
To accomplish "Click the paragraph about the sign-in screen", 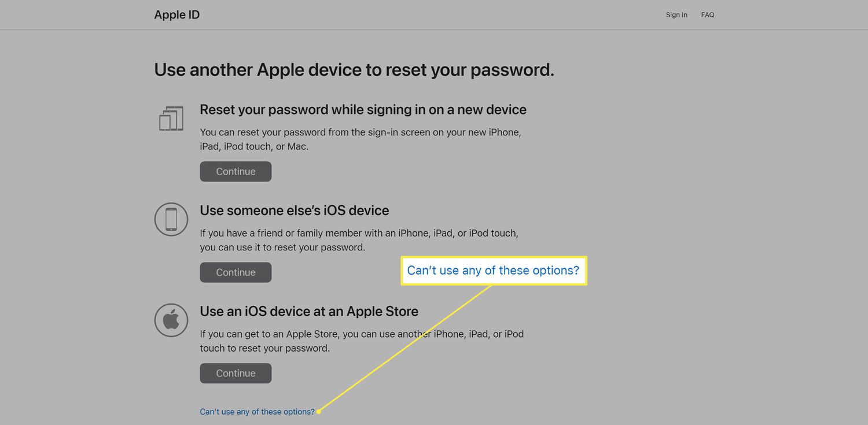I will (x=360, y=139).
